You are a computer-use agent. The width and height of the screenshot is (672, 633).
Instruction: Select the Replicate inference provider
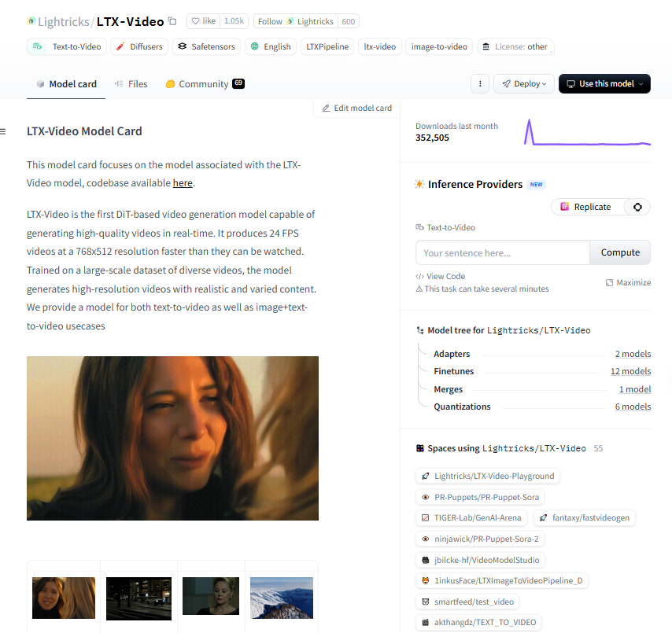pyautogui.click(x=587, y=207)
